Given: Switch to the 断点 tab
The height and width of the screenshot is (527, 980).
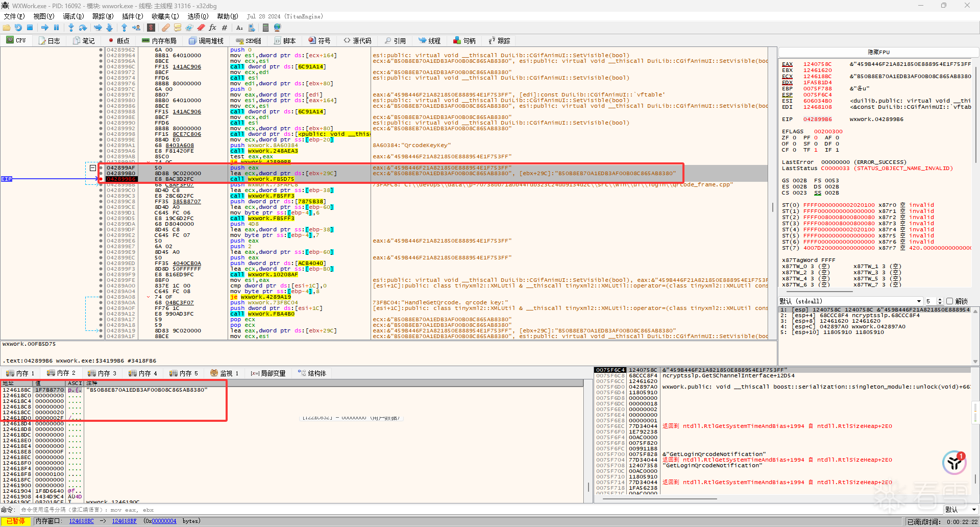Looking at the screenshot, I should coord(119,41).
